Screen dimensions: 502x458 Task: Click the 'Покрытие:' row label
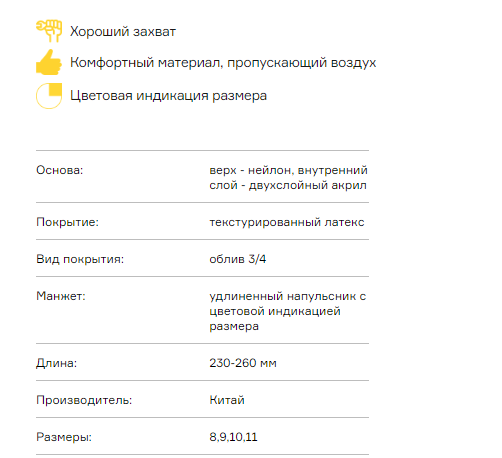68,222
